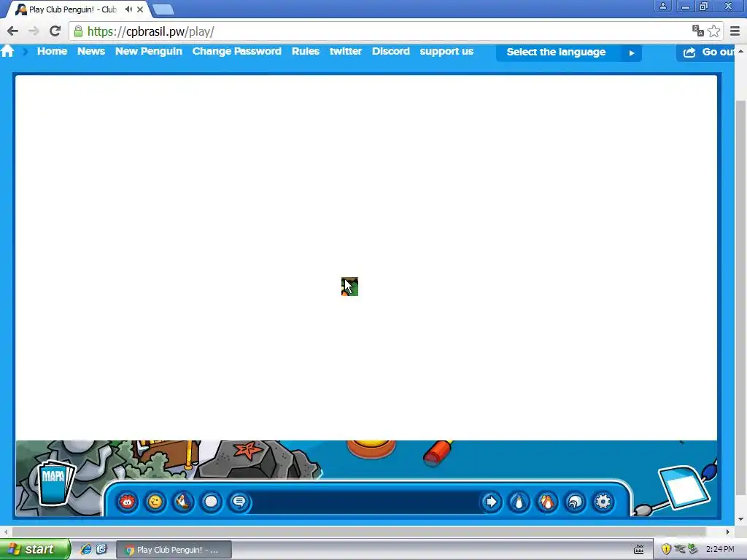The image size is (747, 560).
Task: Open the player card penguin icon
Action: tap(519, 502)
